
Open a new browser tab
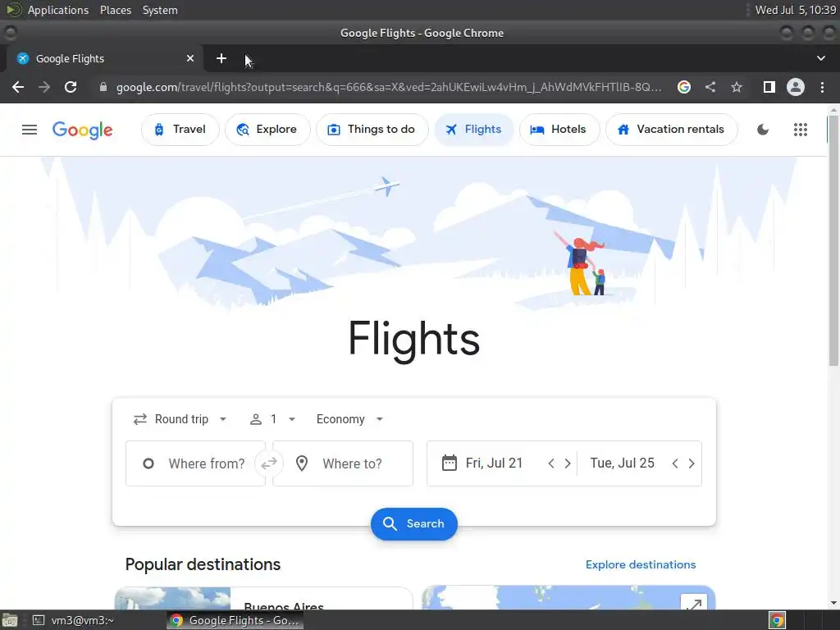(x=221, y=58)
